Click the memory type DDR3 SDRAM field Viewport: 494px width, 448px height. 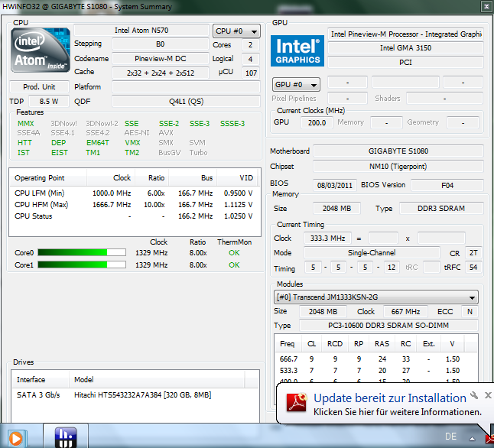[441, 208]
